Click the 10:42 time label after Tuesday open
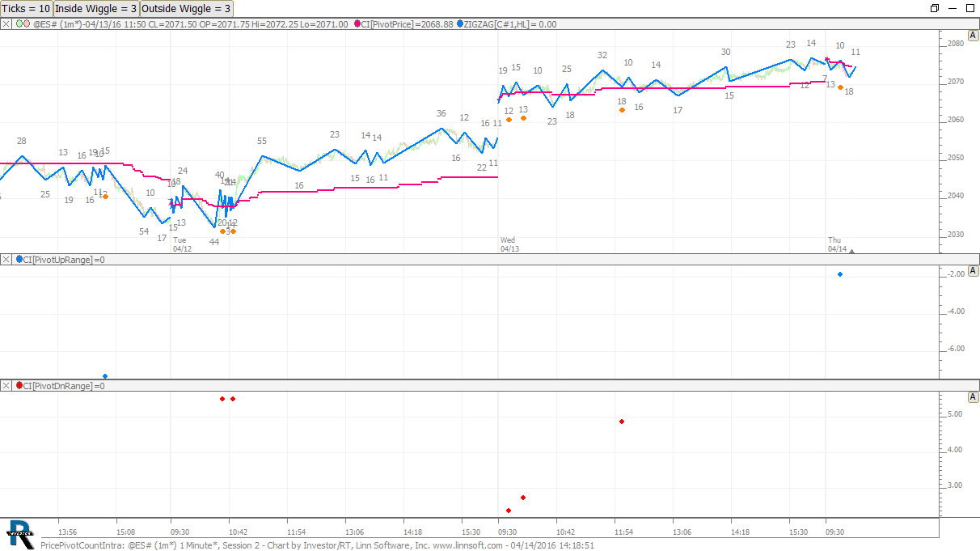 click(238, 532)
